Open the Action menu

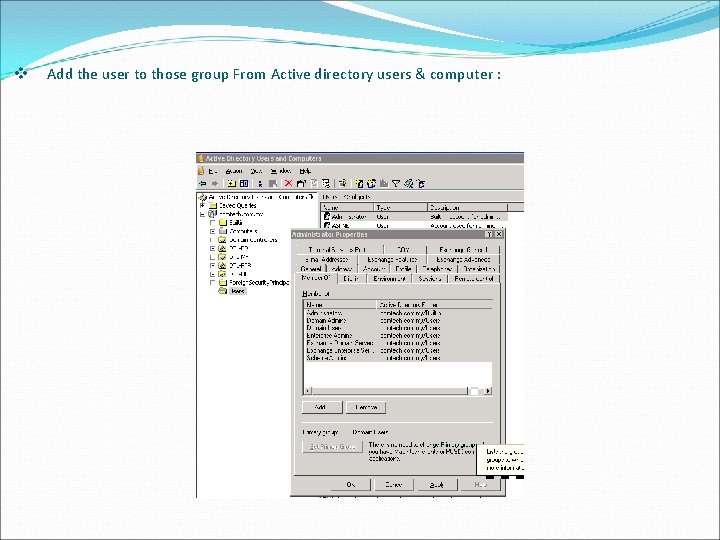(234, 171)
